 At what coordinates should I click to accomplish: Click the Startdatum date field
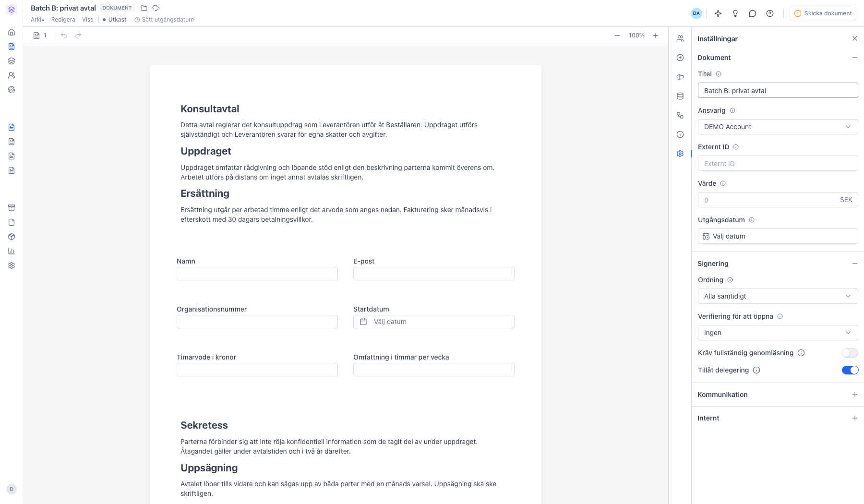(x=434, y=322)
